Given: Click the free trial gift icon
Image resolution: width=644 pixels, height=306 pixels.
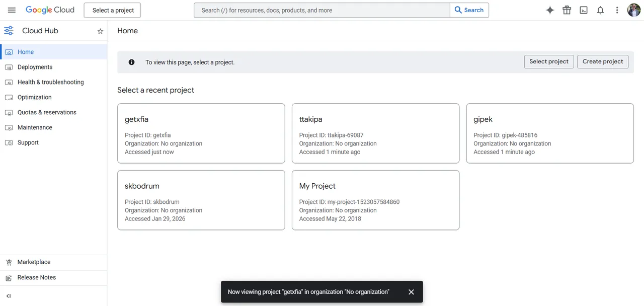Looking at the screenshot, I should (x=567, y=10).
